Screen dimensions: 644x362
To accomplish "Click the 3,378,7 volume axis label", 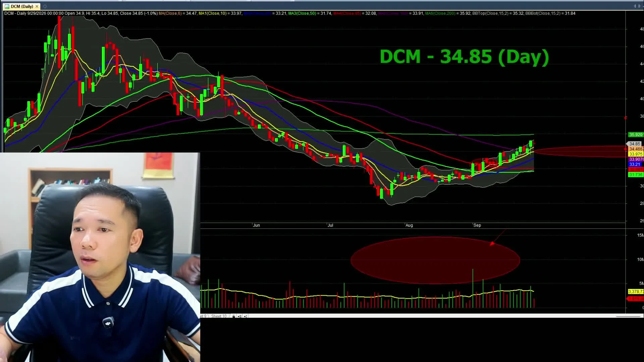I will click(x=636, y=292).
